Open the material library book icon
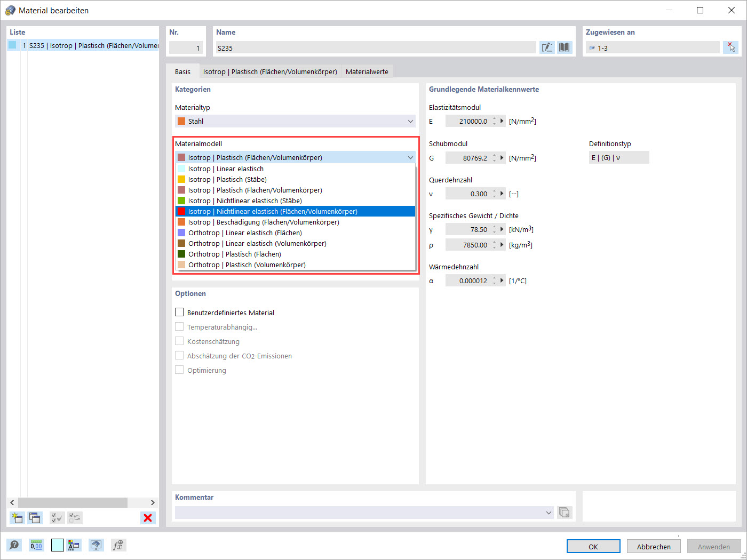This screenshot has width=747, height=560. [564, 47]
